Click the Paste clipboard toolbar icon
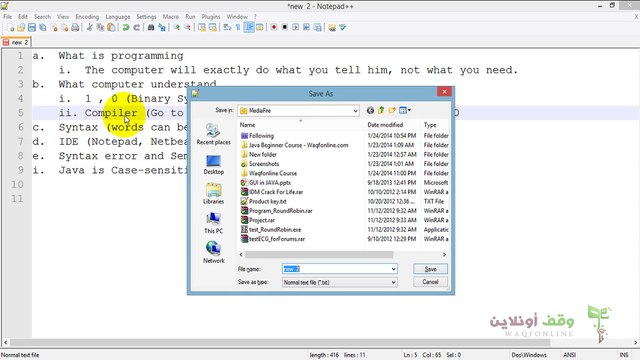 [111, 28]
